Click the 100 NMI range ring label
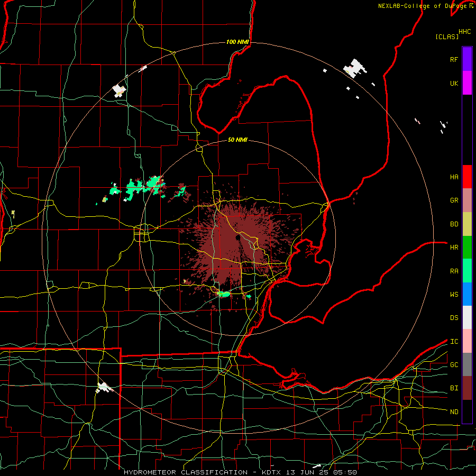Image resolution: width=476 pixels, height=476 pixels. 237,42
